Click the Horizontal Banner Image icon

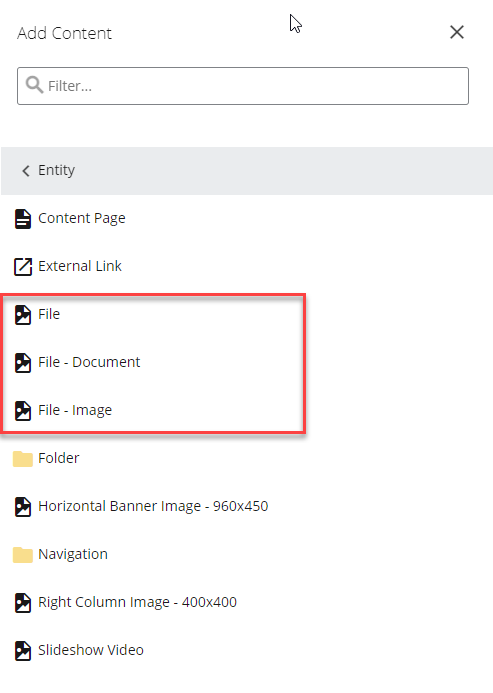point(23,507)
